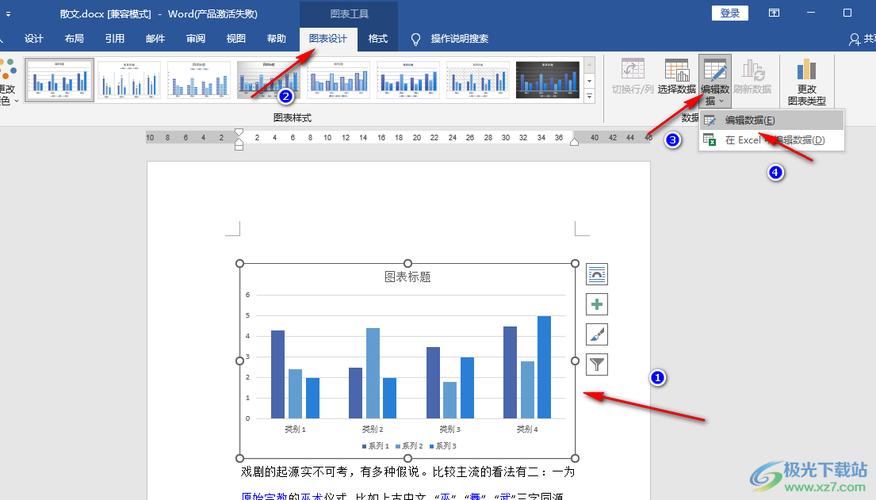Click the lightbulb tell-me icon
This screenshot has width=876, height=500.
(416, 39)
